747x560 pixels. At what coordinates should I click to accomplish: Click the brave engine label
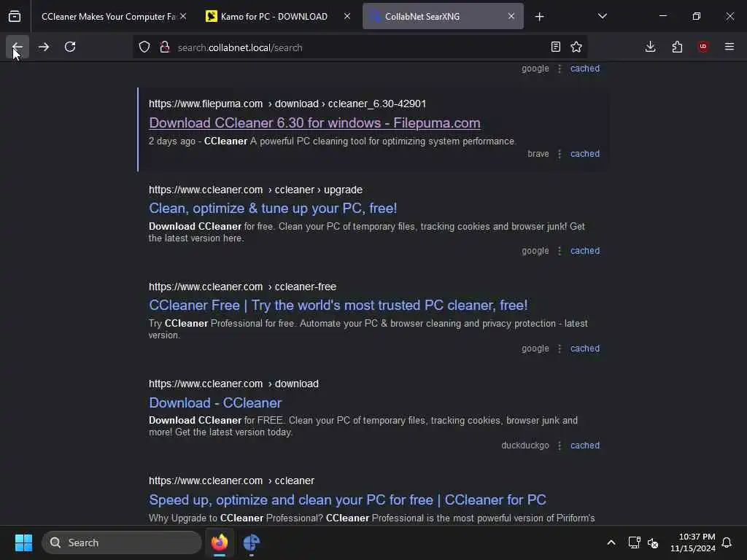[x=538, y=154]
